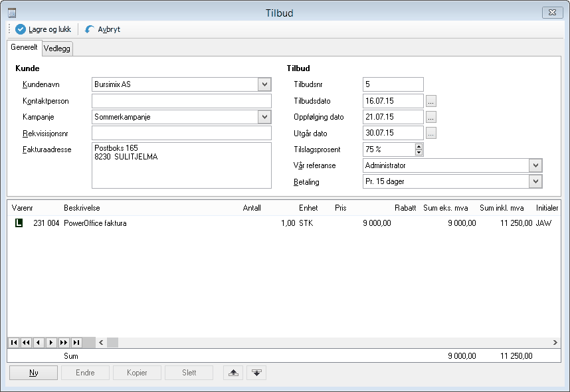
Task: Move line down with the down-arrow button
Action: 256,373
